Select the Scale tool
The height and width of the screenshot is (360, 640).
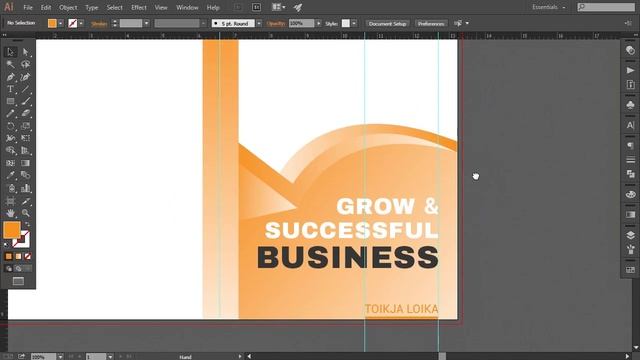click(26, 126)
